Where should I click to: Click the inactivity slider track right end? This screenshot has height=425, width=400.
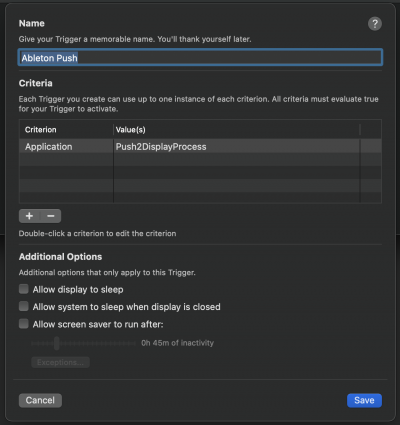tap(134, 343)
